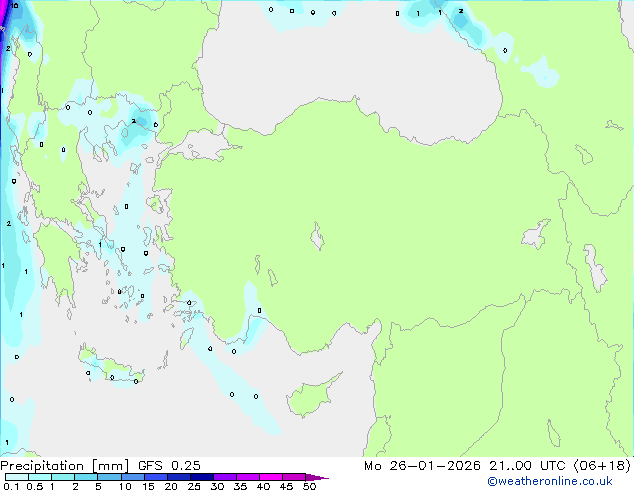This screenshot has height=490, width=634.
Task: Pick legend swatch between 1 and 2
Action: pos(63,477)
